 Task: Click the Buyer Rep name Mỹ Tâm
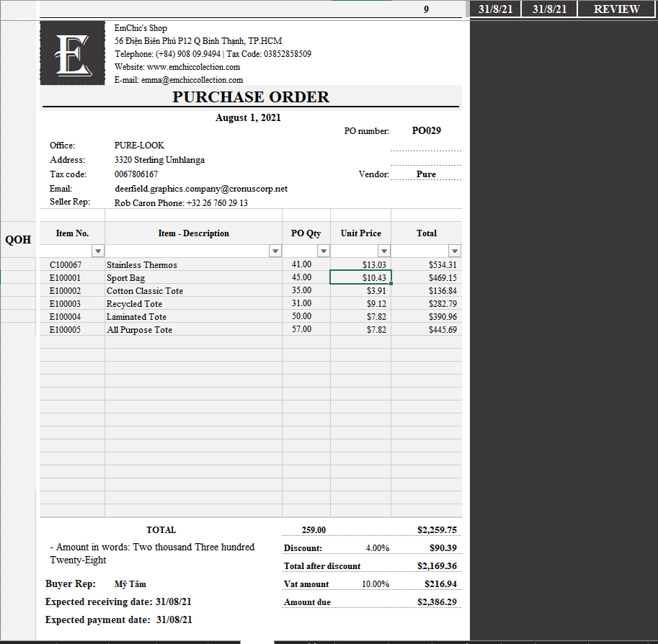(x=130, y=584)
